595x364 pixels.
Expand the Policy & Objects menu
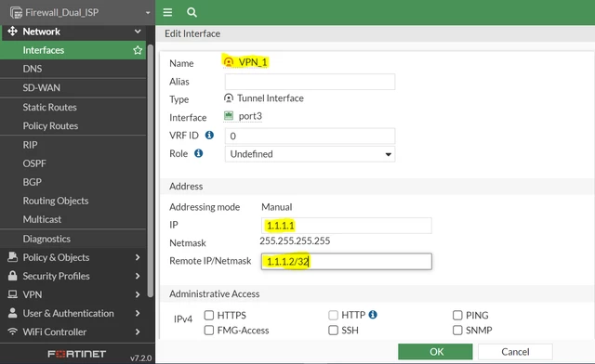pyautogui.click(x=138, y=257)
